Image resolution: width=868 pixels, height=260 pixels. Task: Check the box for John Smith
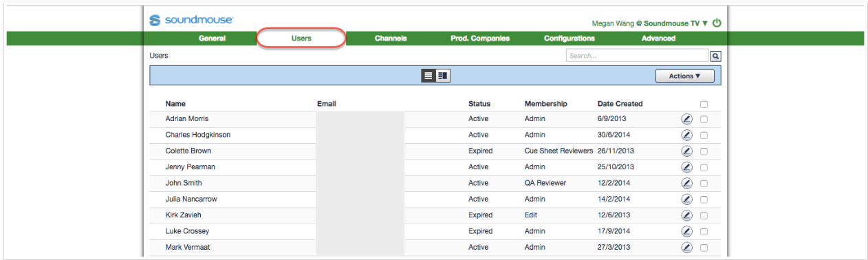point(704,183)
